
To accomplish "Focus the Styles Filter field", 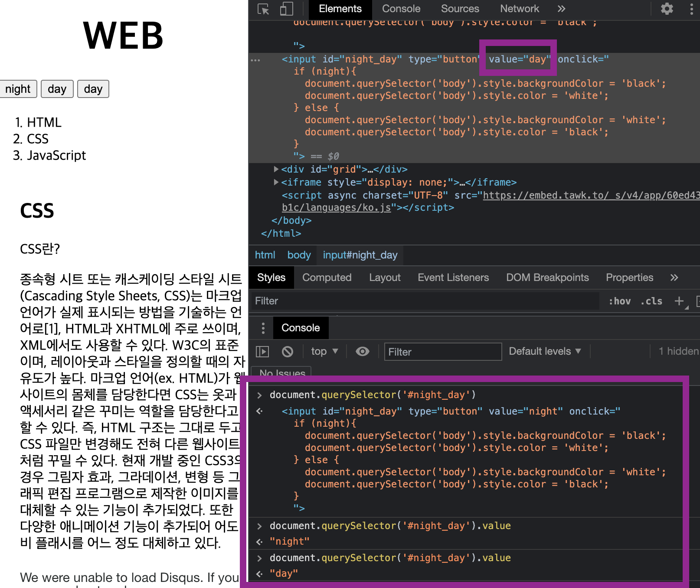I will tap(425, 301).
